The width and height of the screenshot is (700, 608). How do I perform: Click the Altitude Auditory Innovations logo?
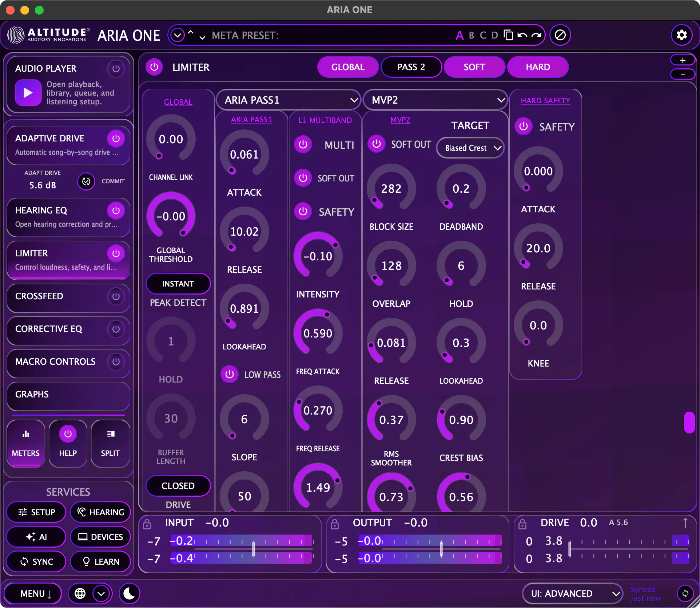49,35
